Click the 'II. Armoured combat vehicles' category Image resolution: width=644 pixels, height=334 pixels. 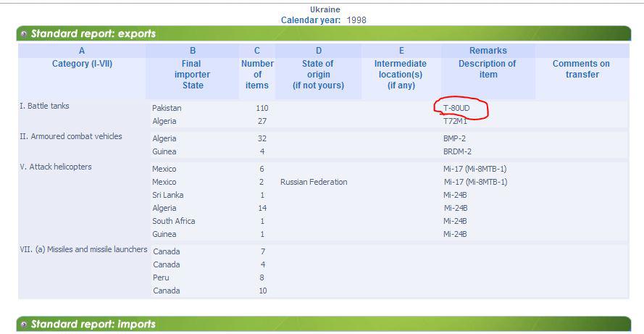pos(71,136)
